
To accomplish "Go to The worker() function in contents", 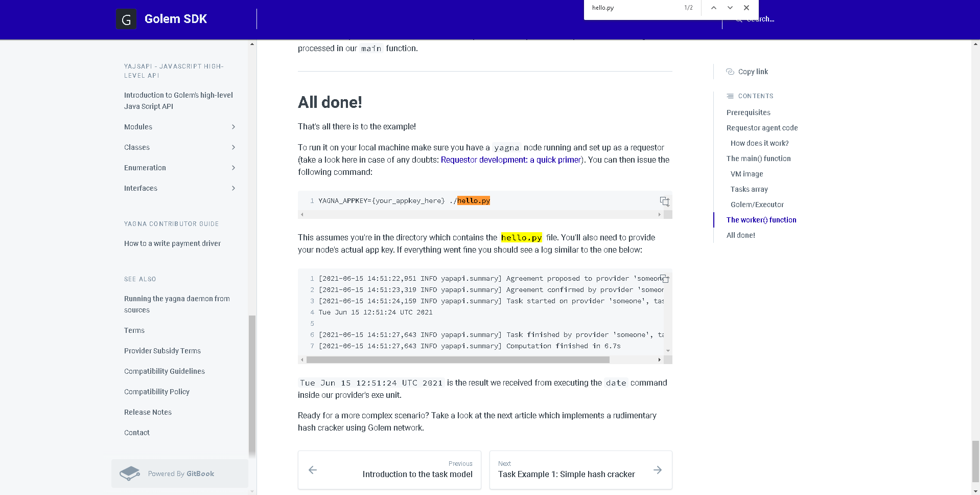I will [761, 220].
